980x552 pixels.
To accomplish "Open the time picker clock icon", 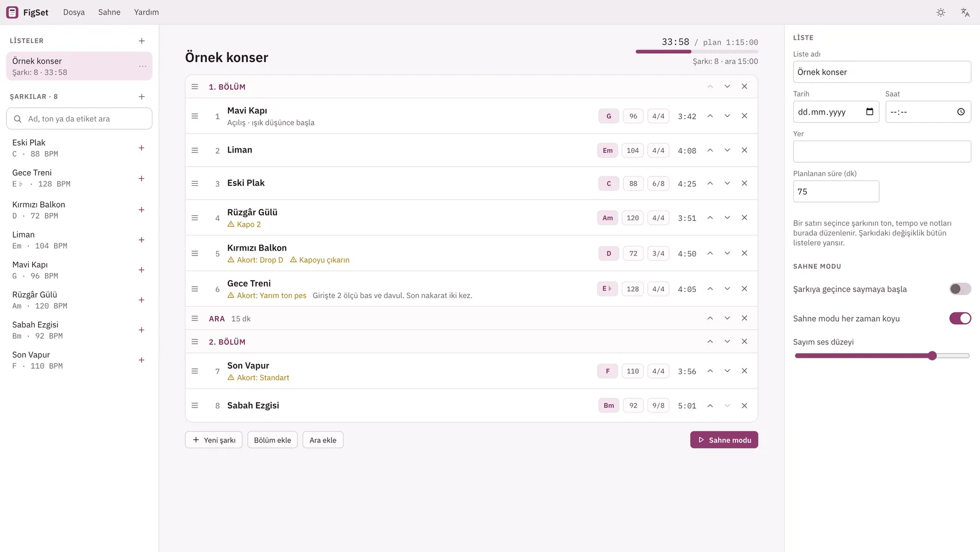I will click(x=961, y=112).
